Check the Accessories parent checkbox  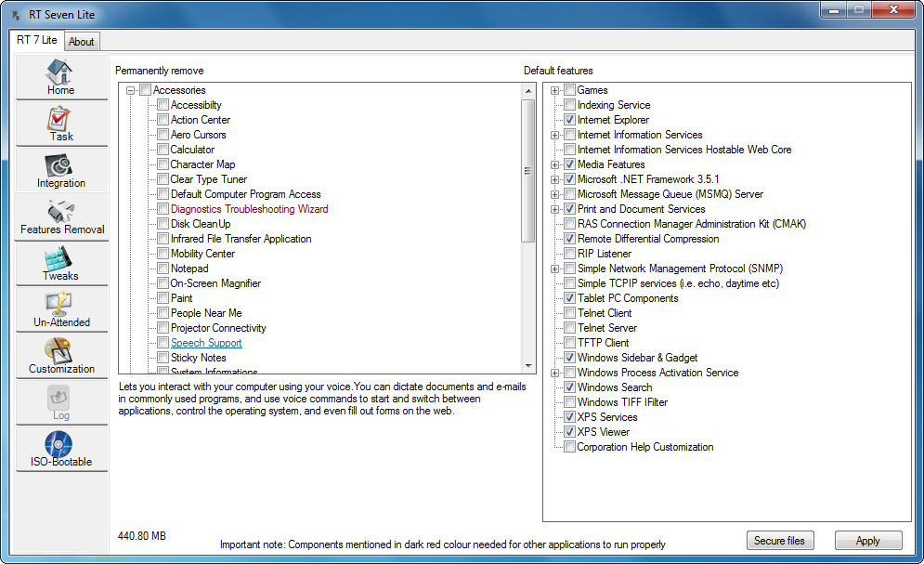coord(146,90)
